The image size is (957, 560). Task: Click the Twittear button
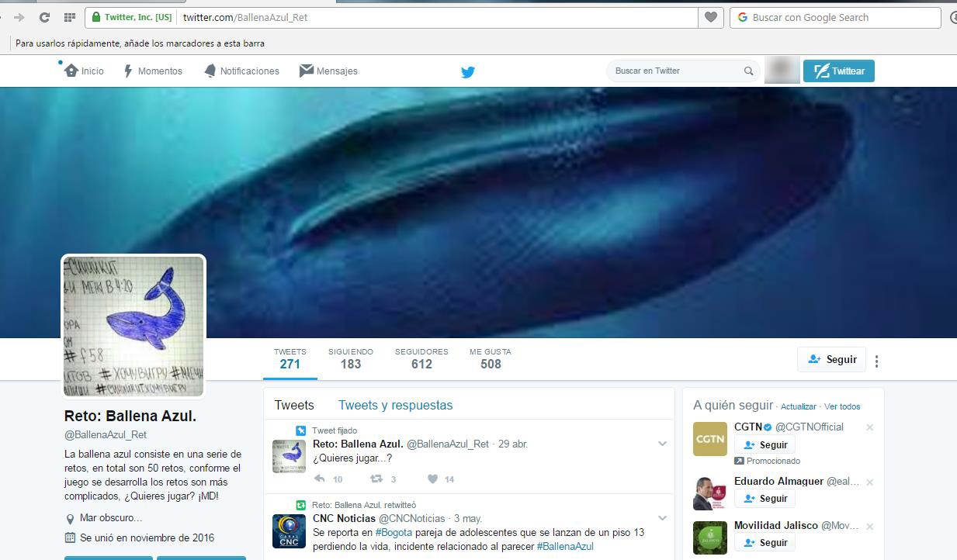pyautogui.click(x=839, y=71)
